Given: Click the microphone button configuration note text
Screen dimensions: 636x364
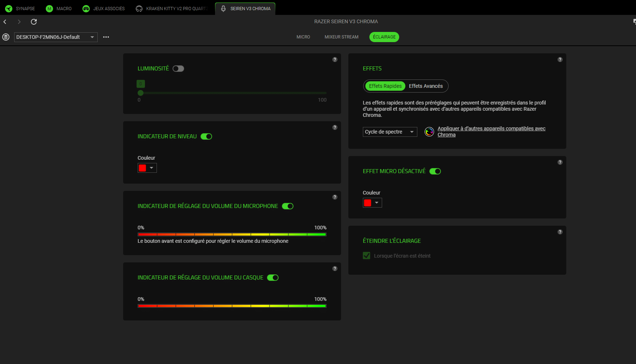Looking at the screenshot, I should point(213,241).
